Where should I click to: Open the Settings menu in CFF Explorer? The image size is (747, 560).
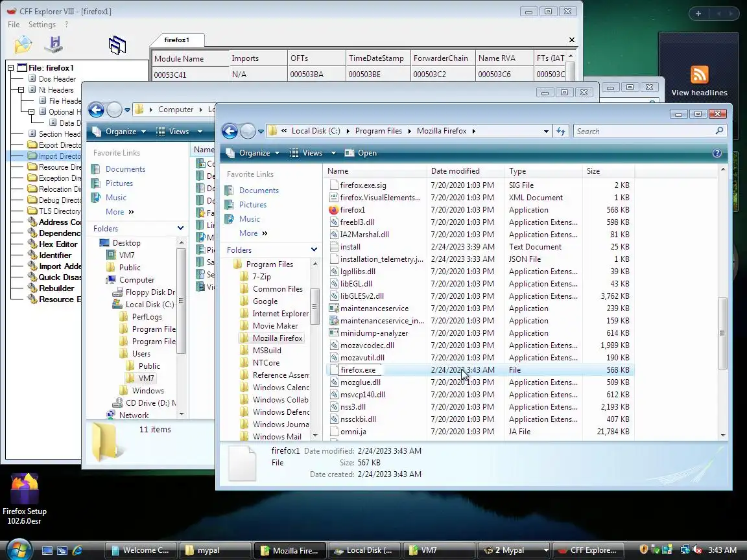click(42, 24)
